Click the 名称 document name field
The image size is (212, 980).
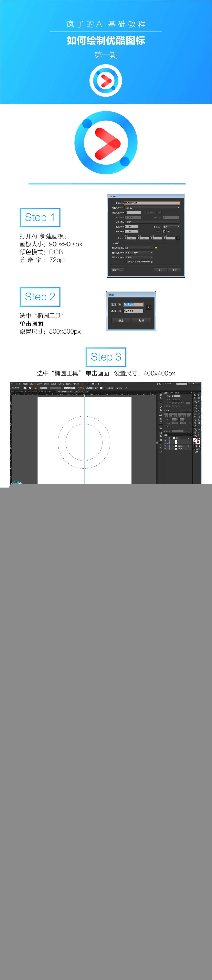(152, 203)
